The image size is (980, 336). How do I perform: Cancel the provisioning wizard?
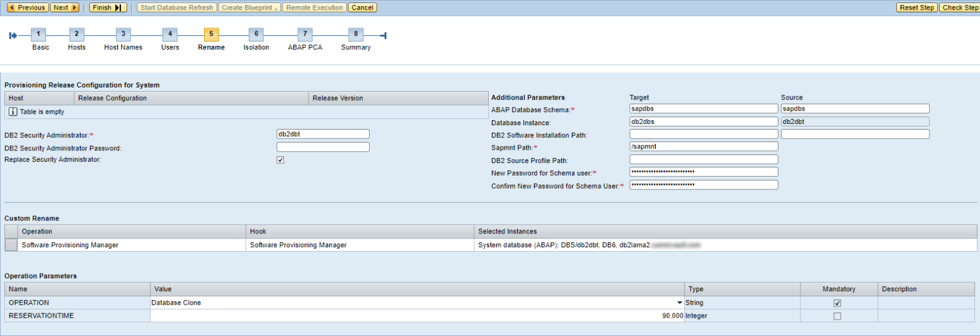pos(362,8)
